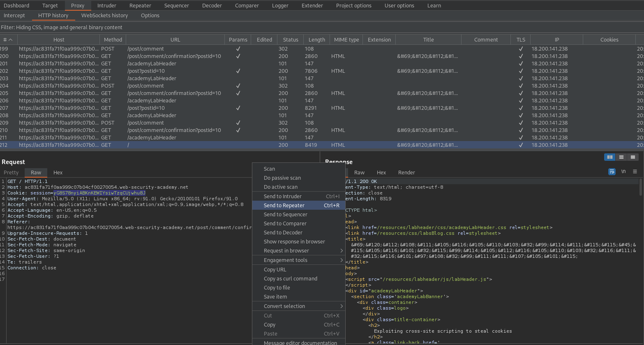Switch to side-by-side request/response layout
Screen dimensions: 644x345
pyautogui.click(x=610, y=157)
